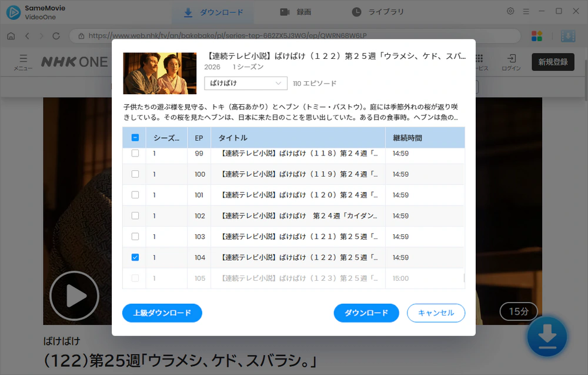The height and width of the screenshot is (375, 588).
Task: Click ログイン on the NHK page
Action: (x=511, y=62)
